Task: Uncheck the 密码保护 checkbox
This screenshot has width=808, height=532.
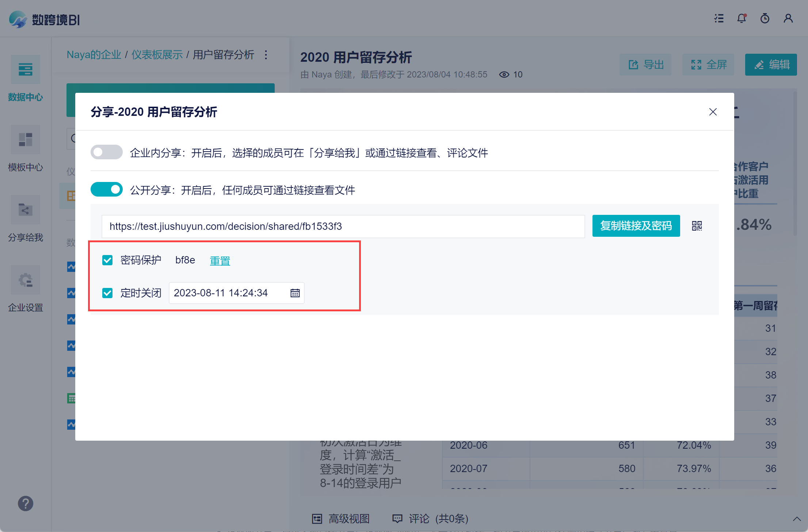Action: tap(107, 260)
